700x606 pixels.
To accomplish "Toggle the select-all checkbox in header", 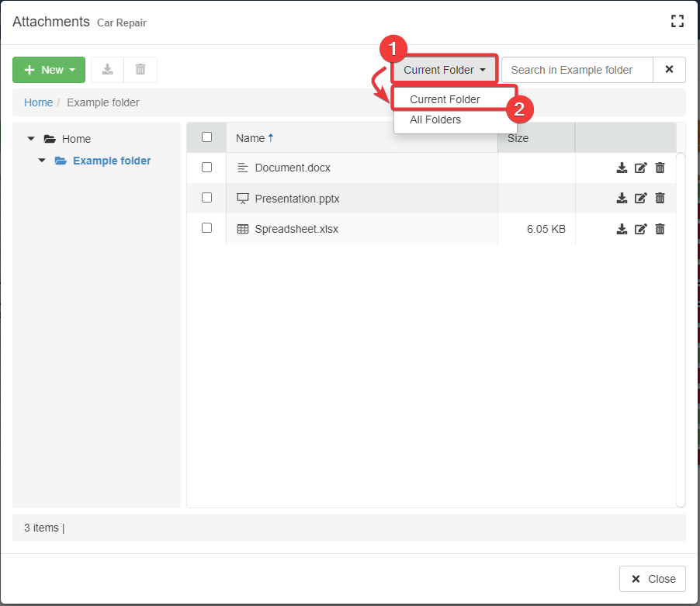I will [206, 137].
